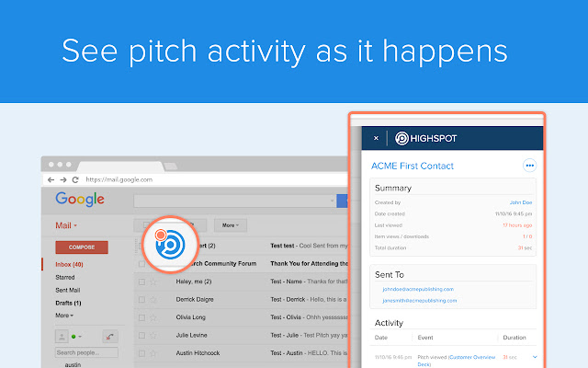Star the Austin Hitchcock email

(x=153, y=353)
